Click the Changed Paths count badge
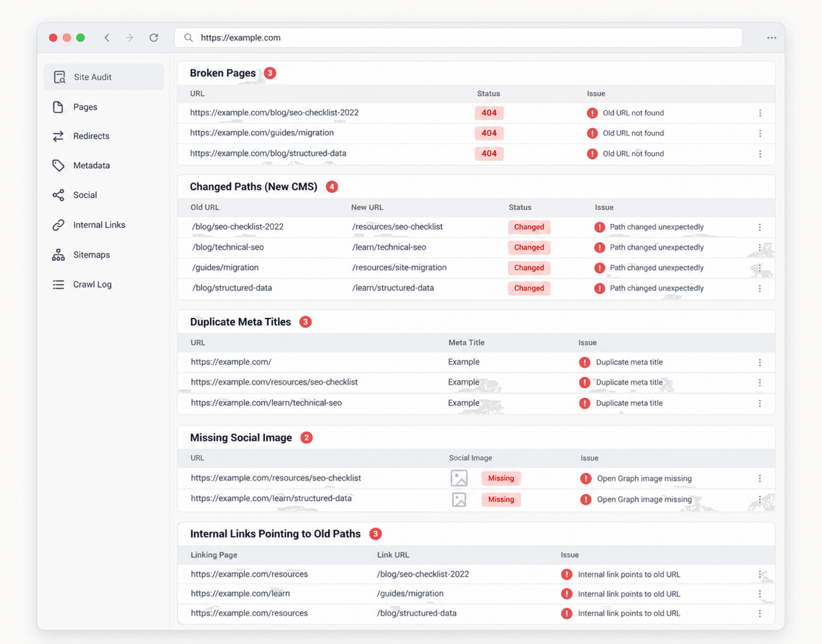The width and height of the screenshot is (822, 644). tap(332, 187)
